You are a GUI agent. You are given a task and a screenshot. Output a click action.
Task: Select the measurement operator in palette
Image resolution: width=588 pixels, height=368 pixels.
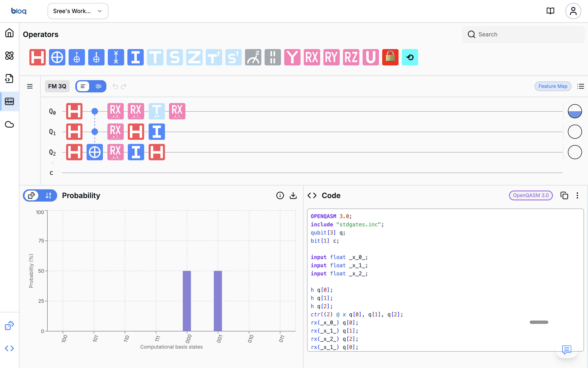(x=253, y=57)
